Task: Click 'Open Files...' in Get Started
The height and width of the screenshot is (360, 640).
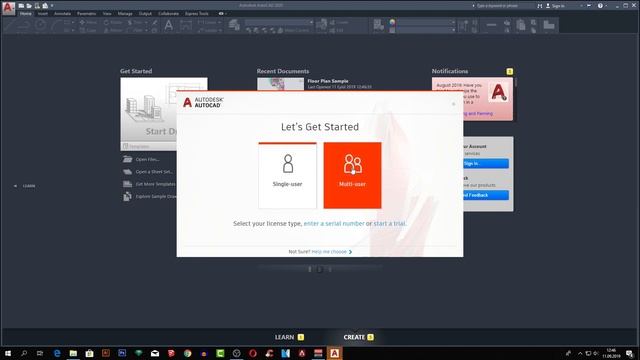Action: pos(147,159)
